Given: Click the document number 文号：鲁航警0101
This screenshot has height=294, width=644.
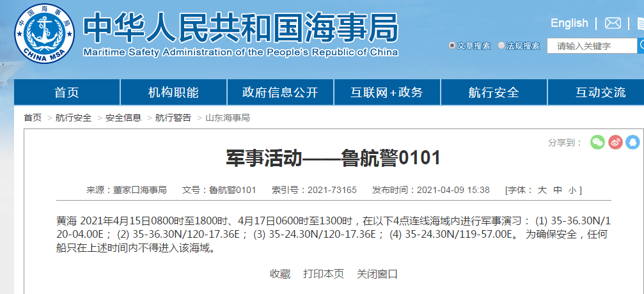Looking at the screenshot, I should (219, 190).
